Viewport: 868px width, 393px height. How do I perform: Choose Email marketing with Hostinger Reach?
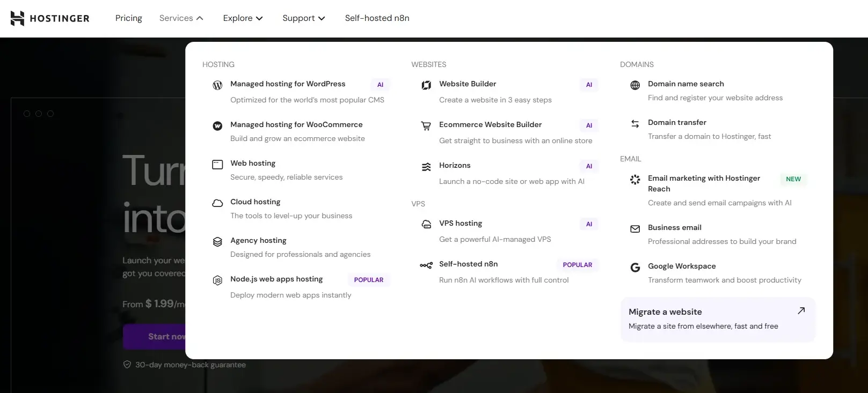click(x=704, y=183)
